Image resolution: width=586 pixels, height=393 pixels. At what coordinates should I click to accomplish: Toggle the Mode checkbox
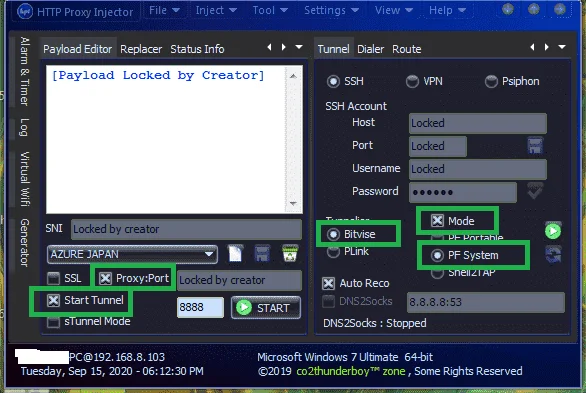[x=437, y=221]
